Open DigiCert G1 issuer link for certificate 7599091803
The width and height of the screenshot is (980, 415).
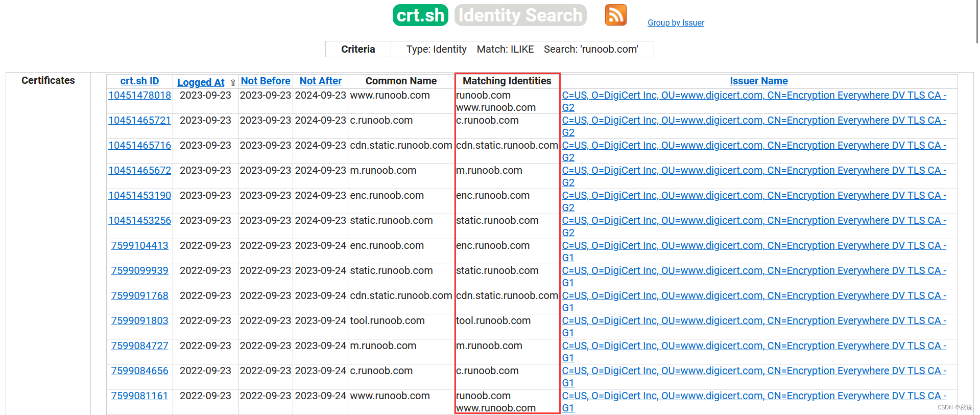[x=754, y=321]
